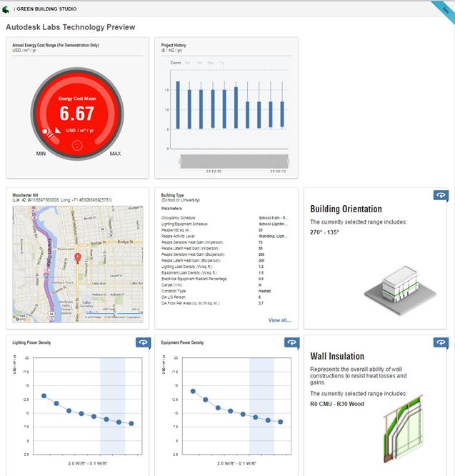Click the highest point in Lighting Power Density chart
455x476 pixels.
(44, 396)
